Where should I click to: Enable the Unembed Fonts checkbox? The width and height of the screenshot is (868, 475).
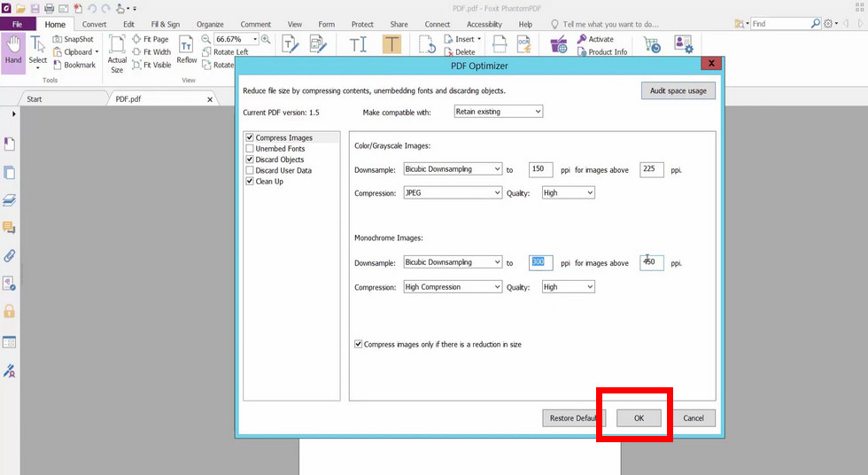click(250, 149)
